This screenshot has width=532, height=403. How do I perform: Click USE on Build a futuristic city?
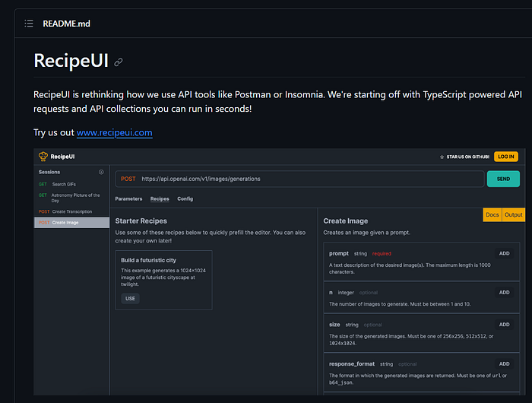point(130,298)
